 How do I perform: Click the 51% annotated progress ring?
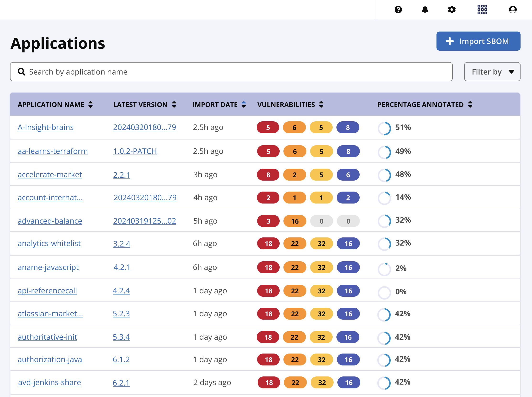click(x=384, y=128)
